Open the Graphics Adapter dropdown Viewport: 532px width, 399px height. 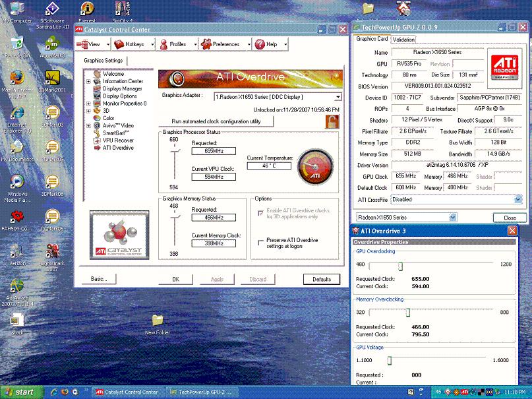click(x=338, y=97)
